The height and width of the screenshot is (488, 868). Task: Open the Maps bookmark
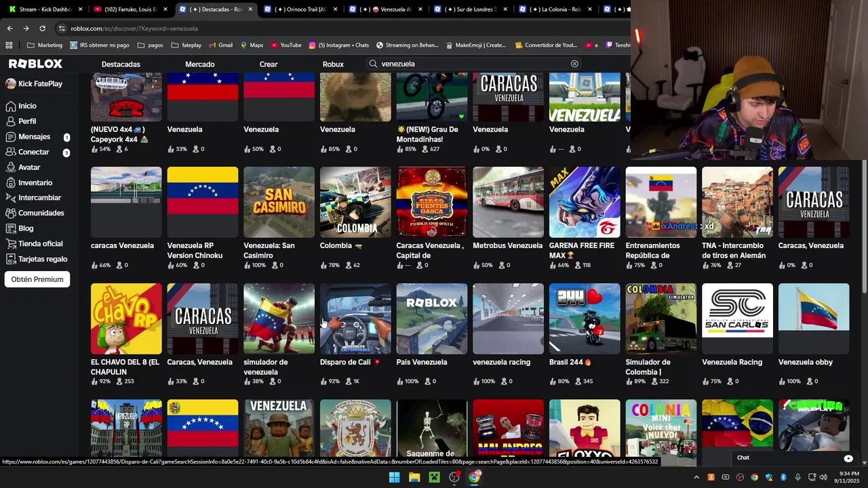point(251,45)
